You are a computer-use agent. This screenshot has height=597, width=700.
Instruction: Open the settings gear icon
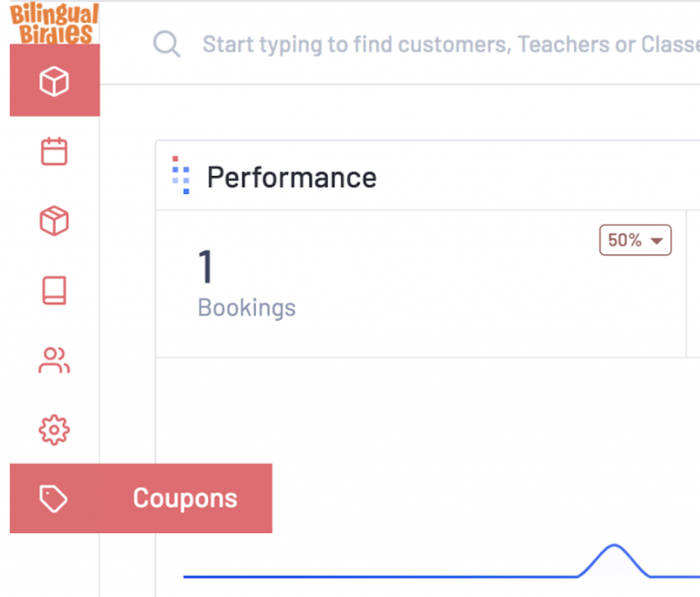point(54,429)
